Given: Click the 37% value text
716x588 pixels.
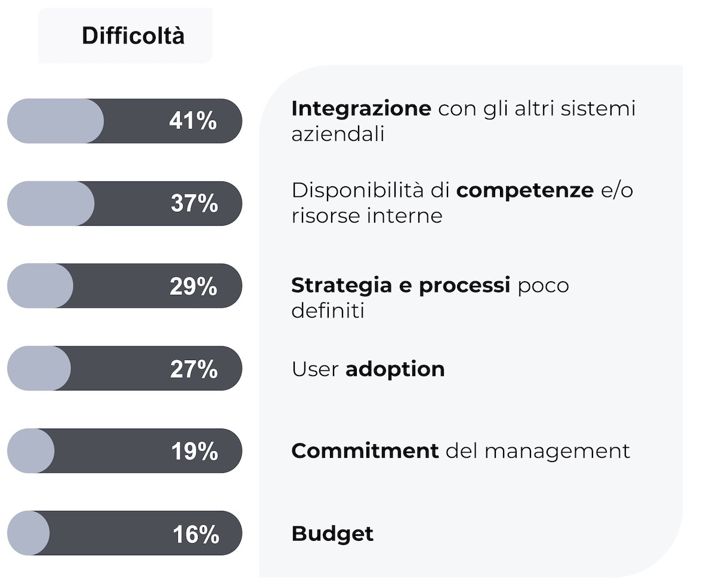Looking at the screenshot, I should point(194,204).
